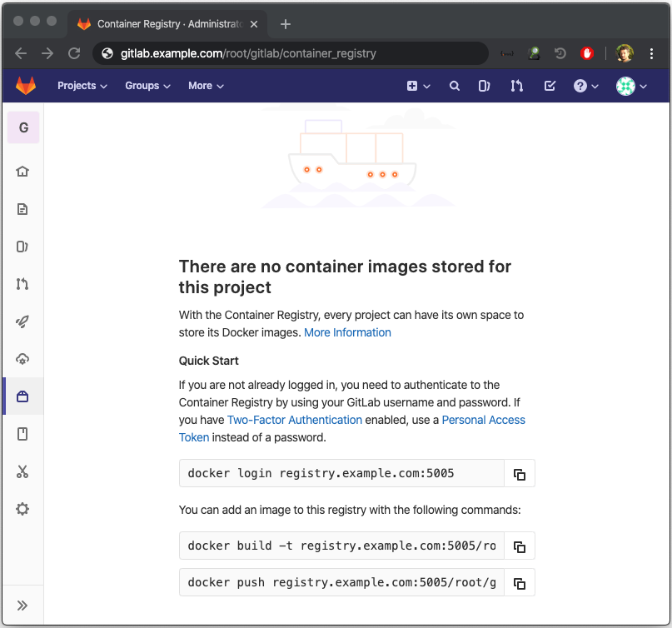Expand the Groups dropdown
Viewport: 672px width, 628px height.
pos(147,86)
